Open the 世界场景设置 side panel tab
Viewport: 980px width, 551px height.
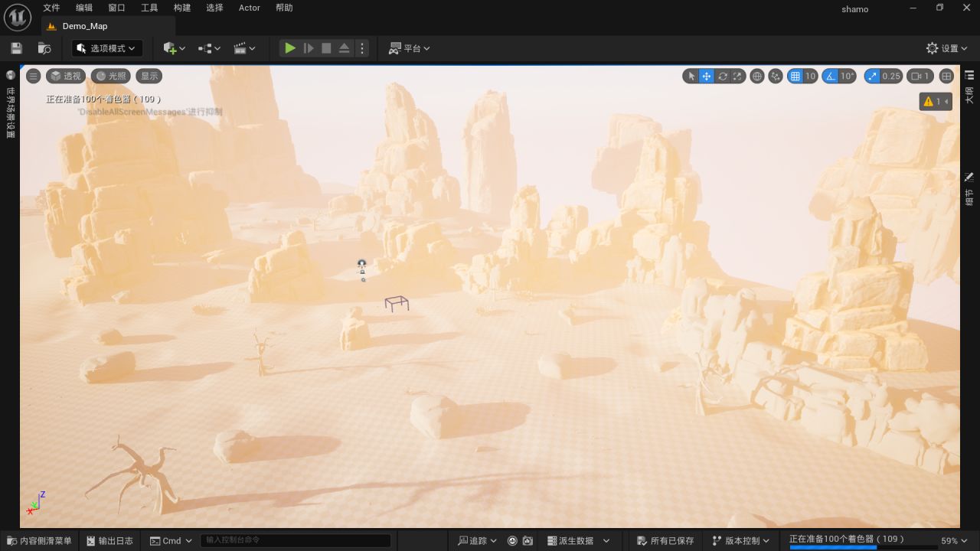point(10,104)
